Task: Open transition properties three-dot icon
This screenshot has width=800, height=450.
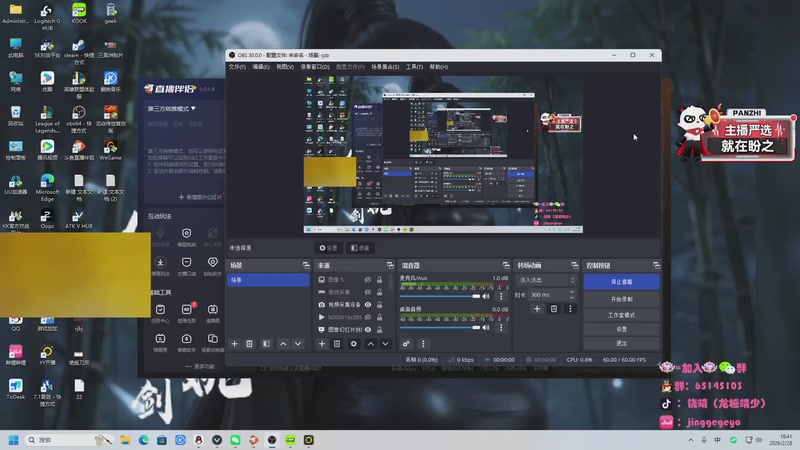Action: click(x=570, y=309)
